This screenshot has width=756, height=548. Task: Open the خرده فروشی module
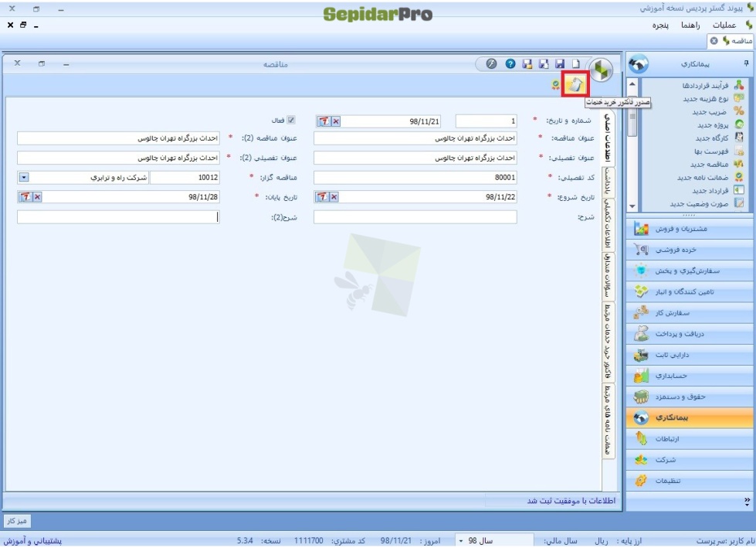click(x=690, y=250)
